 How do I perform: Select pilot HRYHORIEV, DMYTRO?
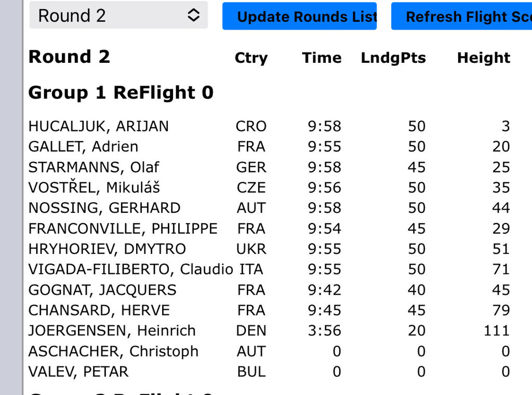coord(107,249)
